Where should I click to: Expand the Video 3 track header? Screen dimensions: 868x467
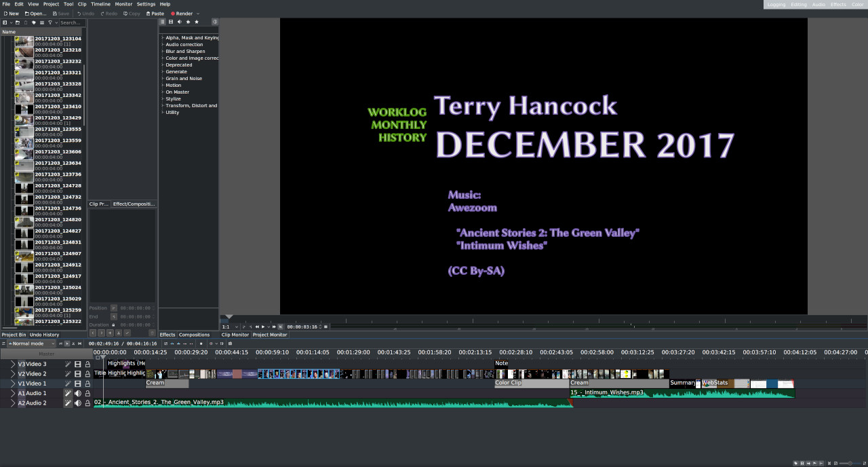coord(12,365)
